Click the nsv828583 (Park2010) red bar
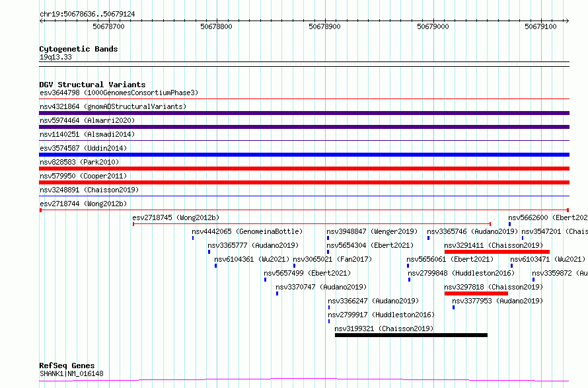This screenshot has height=388, width=588. coord(304,169)
